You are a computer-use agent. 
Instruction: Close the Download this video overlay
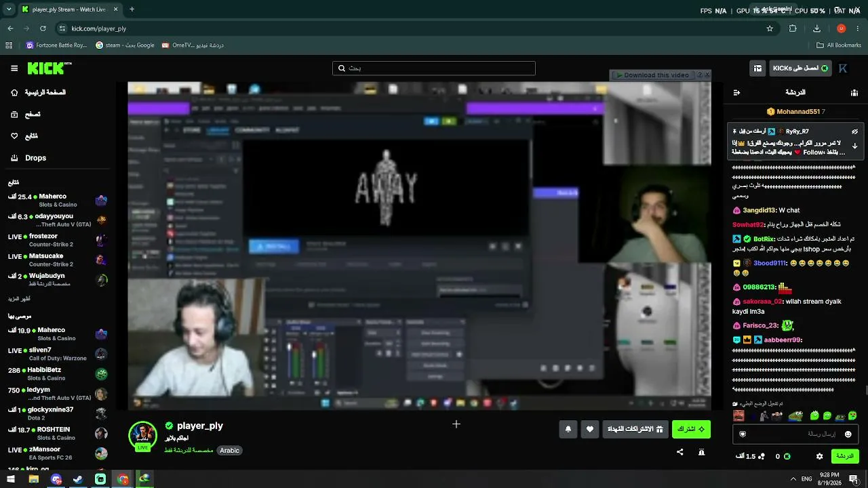[707, 75]
